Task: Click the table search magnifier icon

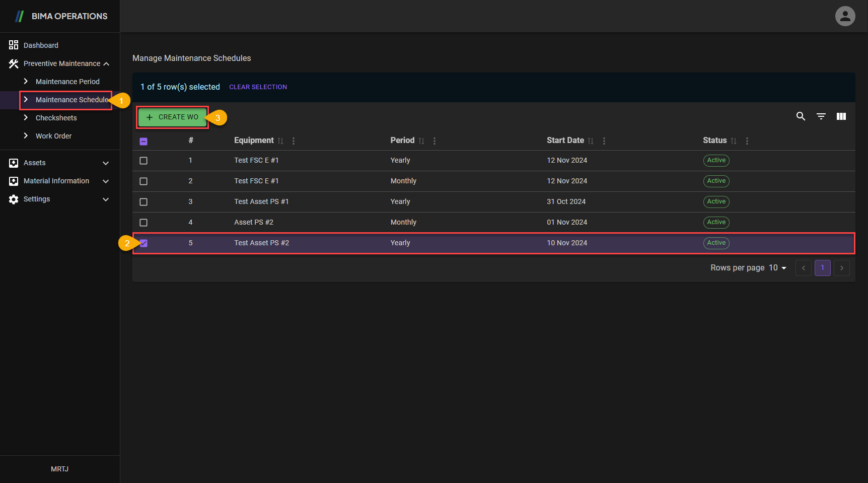Action: [801, 116]
